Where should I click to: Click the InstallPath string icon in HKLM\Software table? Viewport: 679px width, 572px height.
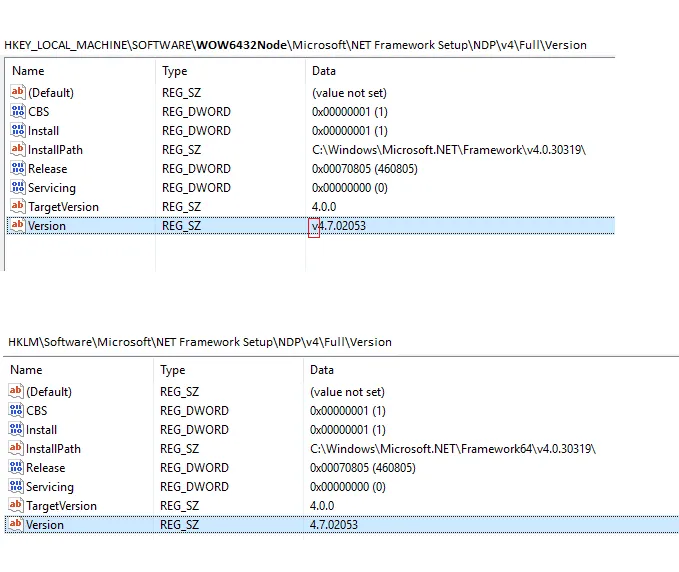pos(16,448)
